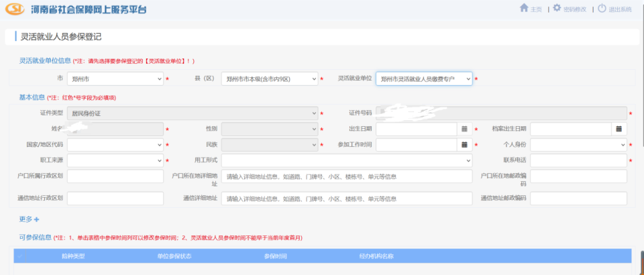Open calendar icon for 档案出生日期
Viewport: 644px width, 275px height.
click(x=619, y=129)
